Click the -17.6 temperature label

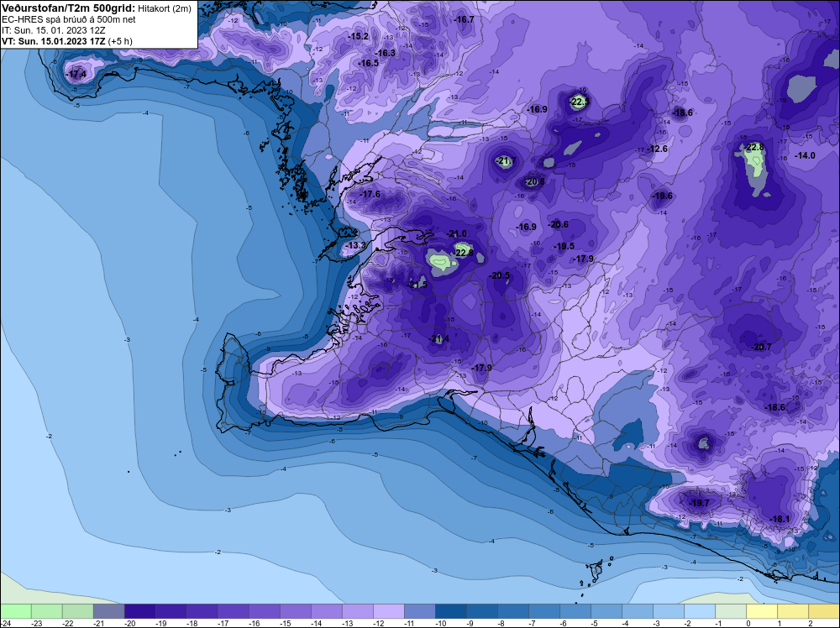(370, 194)
